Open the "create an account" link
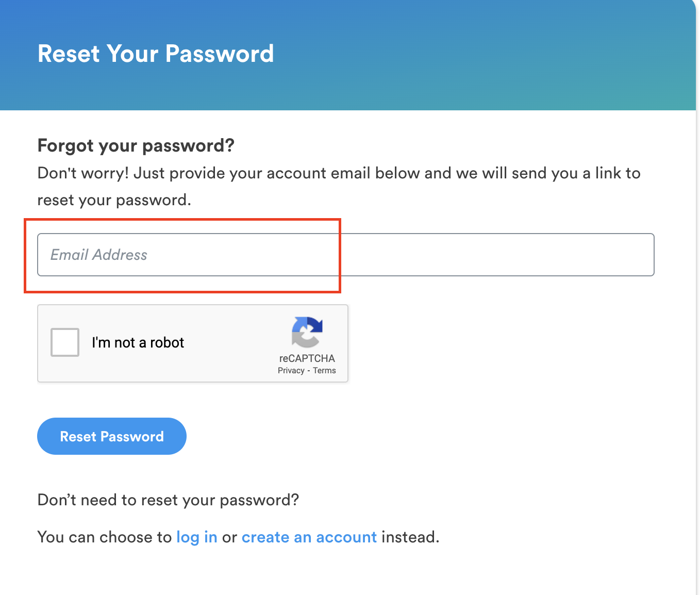 309,537
